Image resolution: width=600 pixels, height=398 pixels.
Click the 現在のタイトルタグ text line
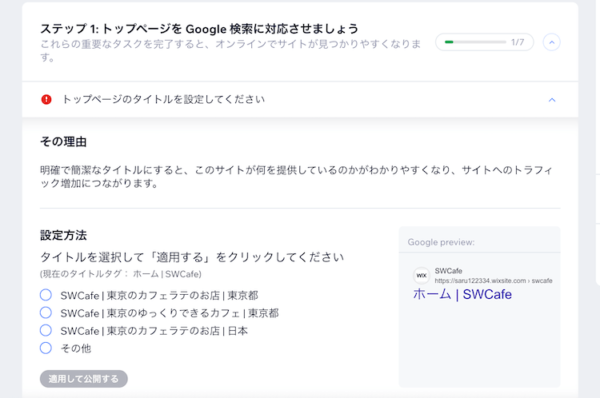[121, 274]
